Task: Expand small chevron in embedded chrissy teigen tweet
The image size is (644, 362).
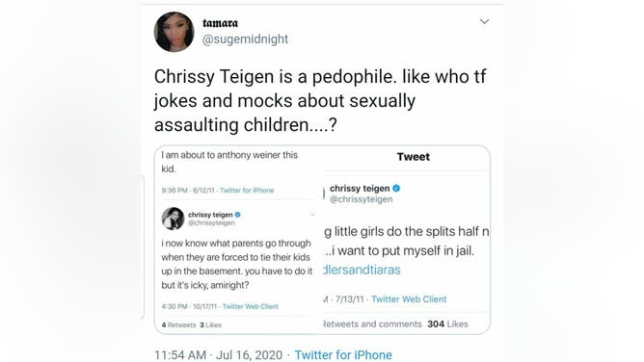Action: pos(312,215)
